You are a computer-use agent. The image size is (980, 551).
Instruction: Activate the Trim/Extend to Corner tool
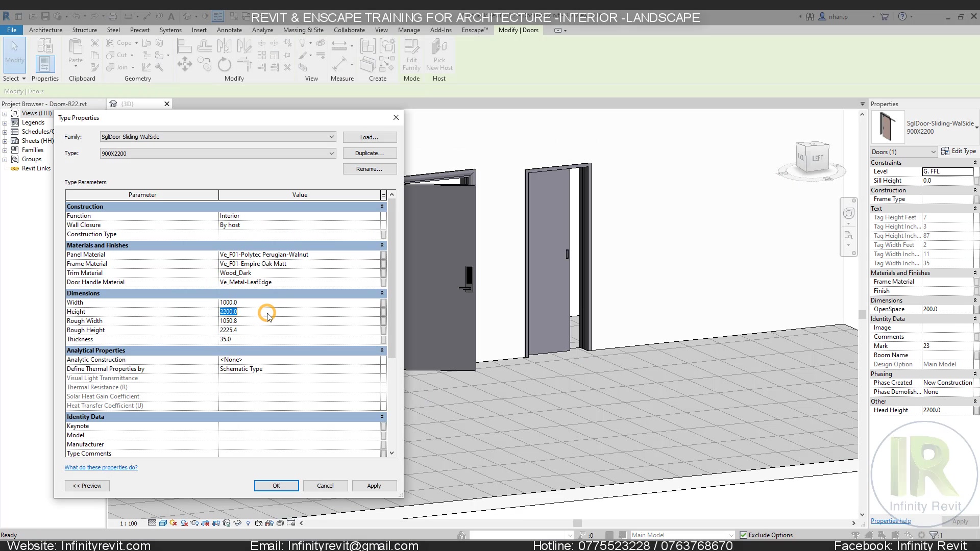244,64
